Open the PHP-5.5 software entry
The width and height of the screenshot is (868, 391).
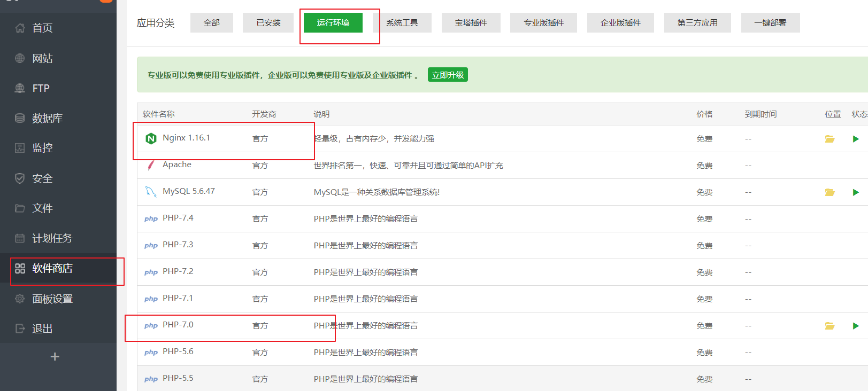[178, 378]
